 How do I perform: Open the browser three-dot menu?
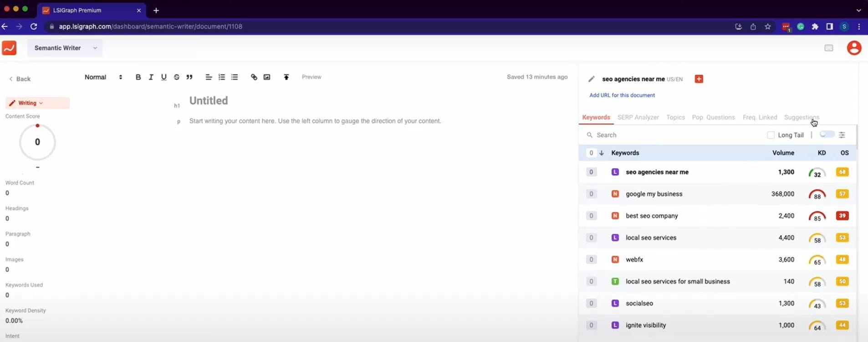point(859,26)
